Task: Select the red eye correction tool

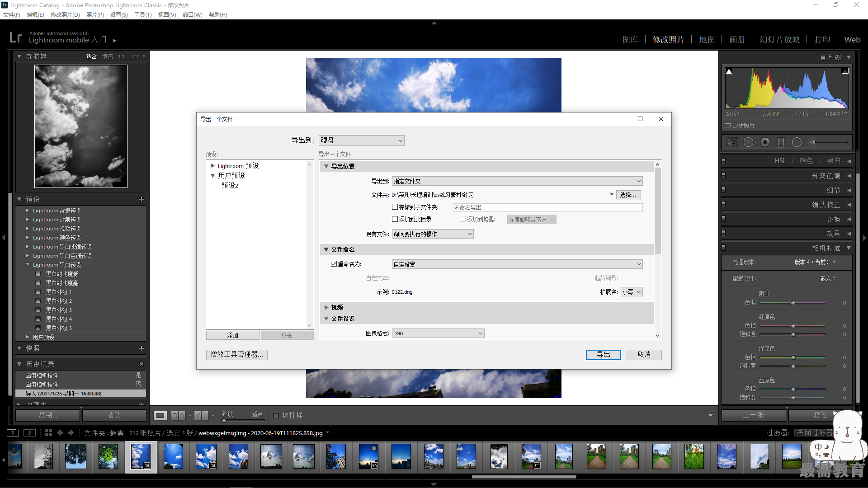Action: click(765, 142)
